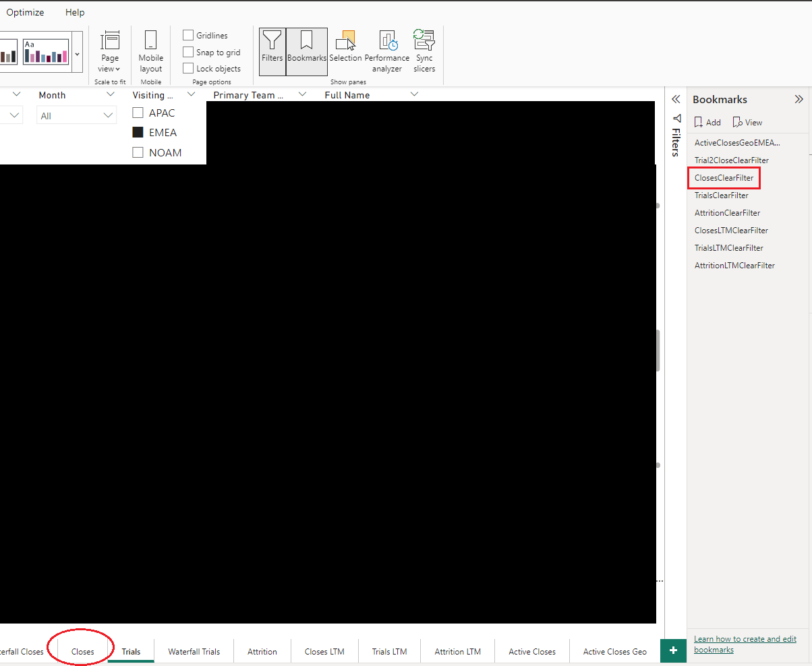This screenshot has height=666, width=812.
Task: Expand the Filters pane with double chevron
Action: point(676,99)
